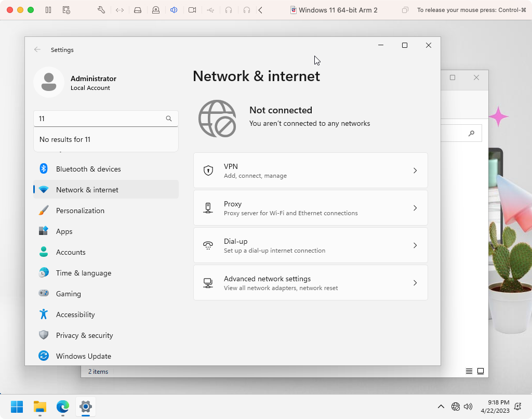This screenshot has width=532, height=419.
Task: Open the wrench settings icon in VM toolbar
Action: pos(101,10)
